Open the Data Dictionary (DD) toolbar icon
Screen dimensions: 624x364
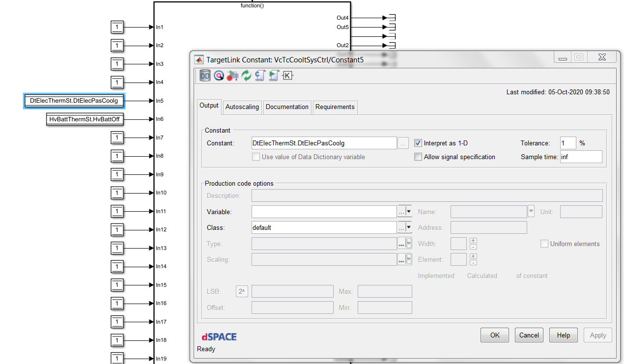click(205, 75)
